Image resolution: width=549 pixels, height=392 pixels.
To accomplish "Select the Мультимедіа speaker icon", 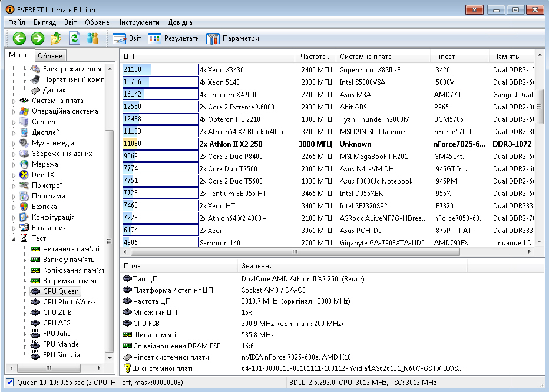I will (x=24, y=143).
